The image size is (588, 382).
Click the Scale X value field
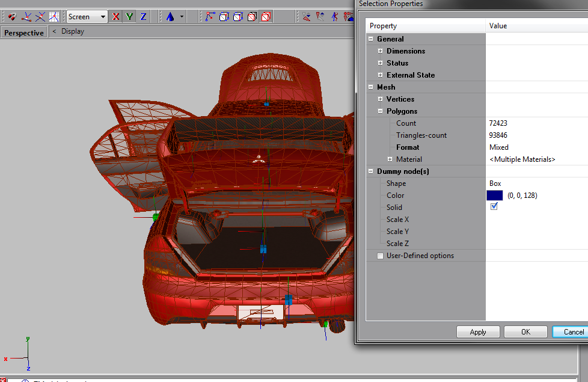pyautogui.click(x=536, y=220)
